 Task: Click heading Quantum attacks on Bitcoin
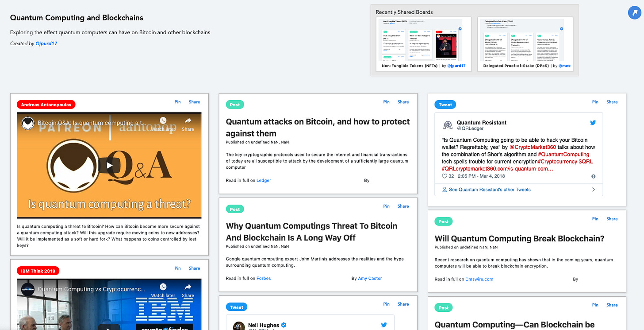pos(318,128)
